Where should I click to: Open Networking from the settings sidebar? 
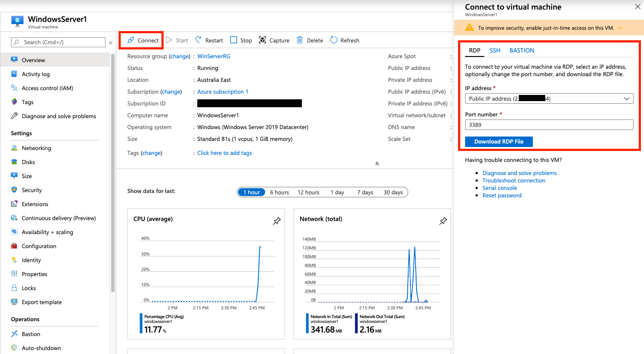click(x=36, y=148)
